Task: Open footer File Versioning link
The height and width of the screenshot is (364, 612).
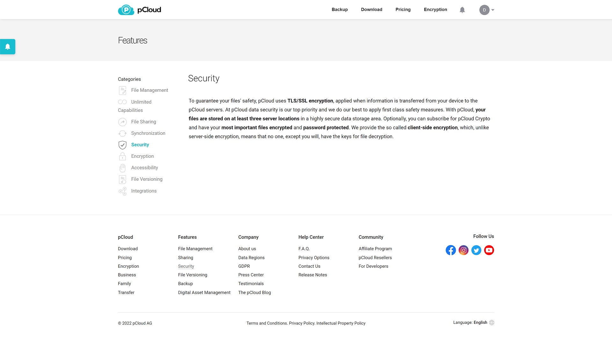Action: [x=193, y=275]
